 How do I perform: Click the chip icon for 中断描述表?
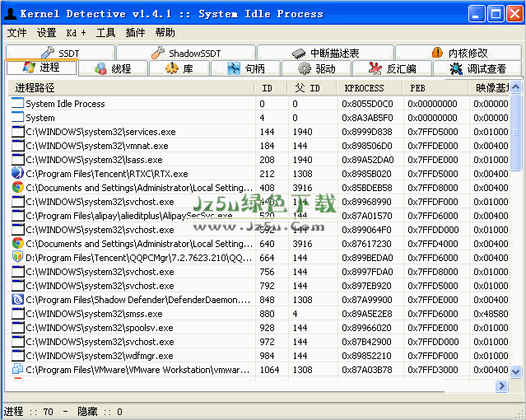click(299, 53)
